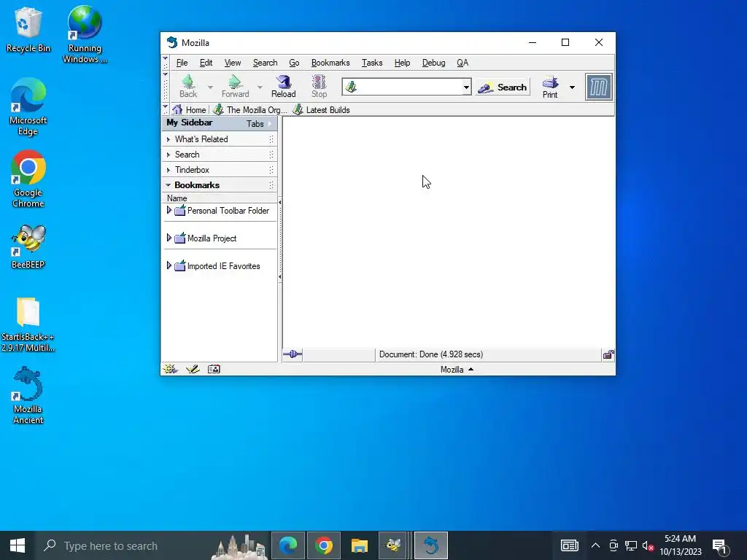Select Running Windows desktop shortcut
747x560 pixels.
tap(85, 34)
